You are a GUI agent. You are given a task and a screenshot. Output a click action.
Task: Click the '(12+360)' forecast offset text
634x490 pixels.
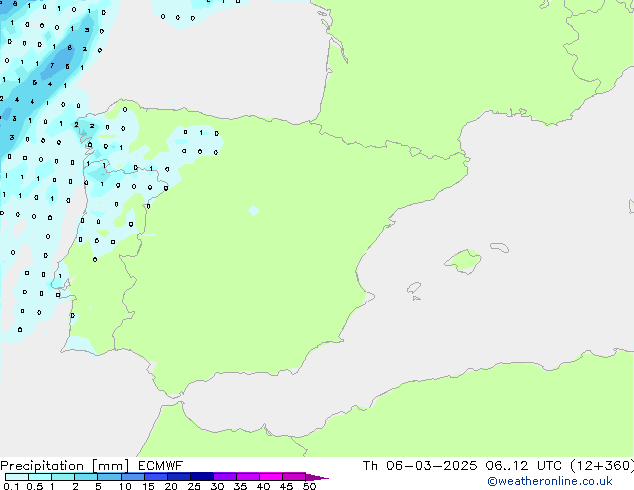[602, 466]
